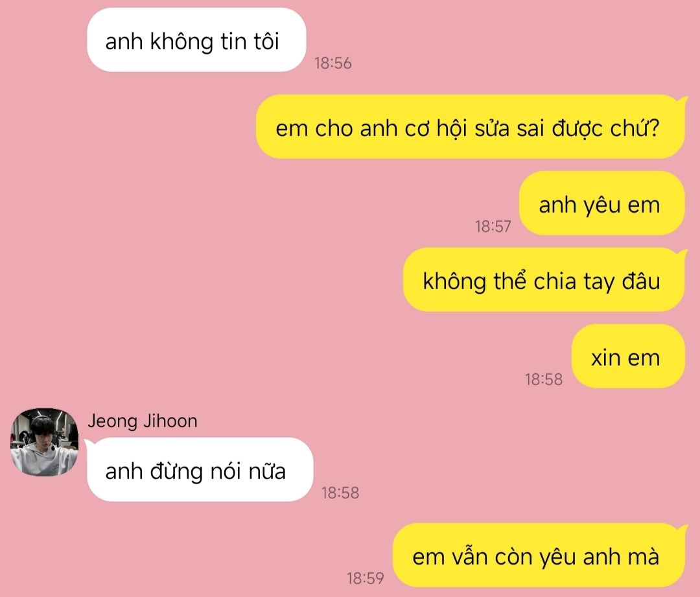Click the word 'Jihoon' in the sender name
This screenshot has width=700, height=597.
pyautogui.click(x=170, y=421)
